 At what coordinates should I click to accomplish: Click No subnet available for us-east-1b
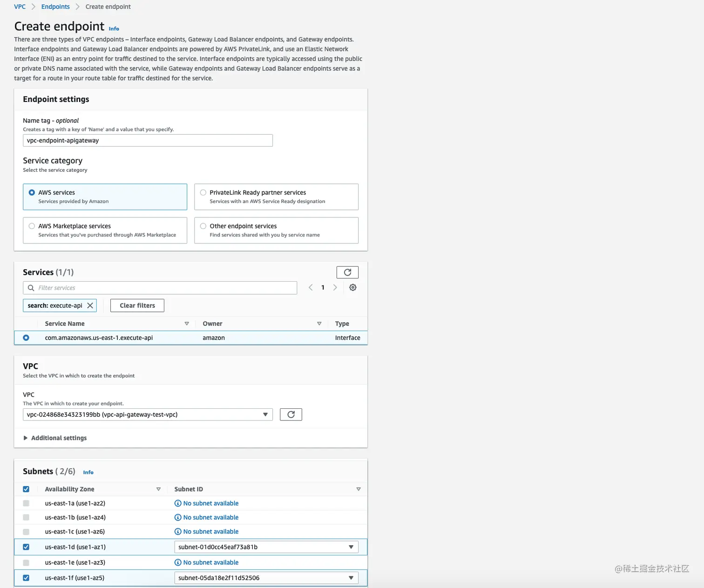(211, 517)
